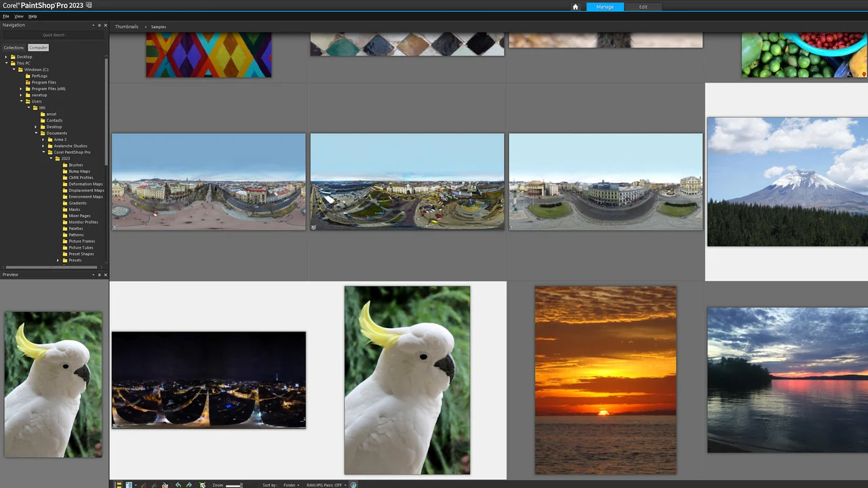Select the Manage tab
Image resolution: width=868 pixels, height=488 pixels.
[x=605, y=7]
